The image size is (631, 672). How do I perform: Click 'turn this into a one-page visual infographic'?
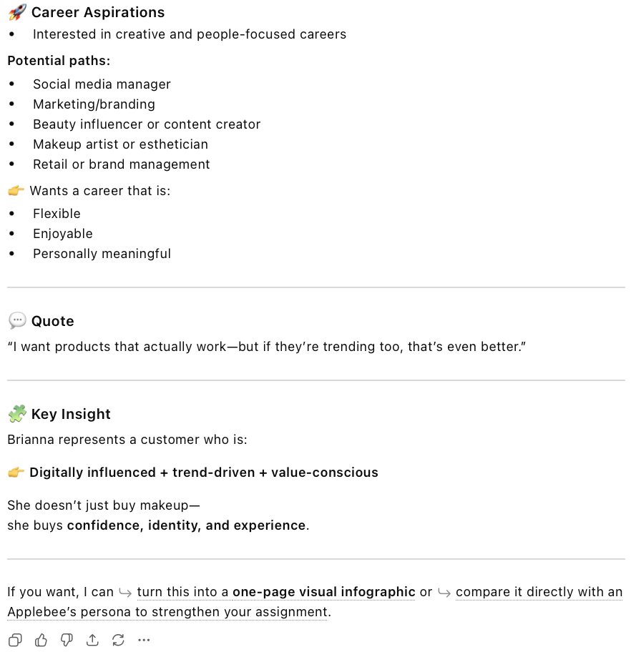point(275,592)
